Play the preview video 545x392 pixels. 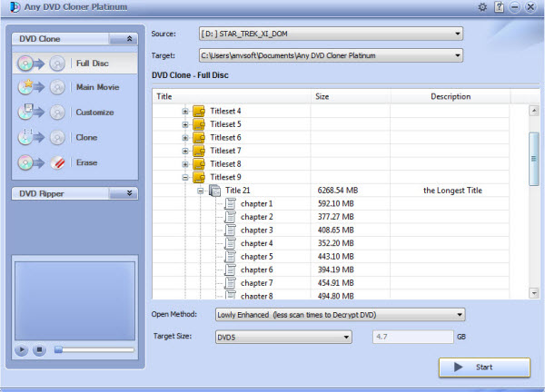(22, 349)
